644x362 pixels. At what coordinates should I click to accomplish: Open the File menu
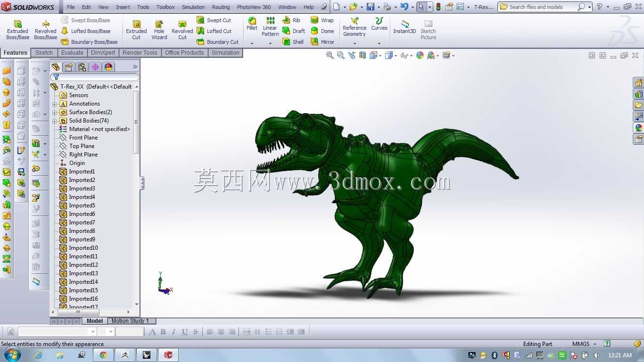(x=71, y=7)
